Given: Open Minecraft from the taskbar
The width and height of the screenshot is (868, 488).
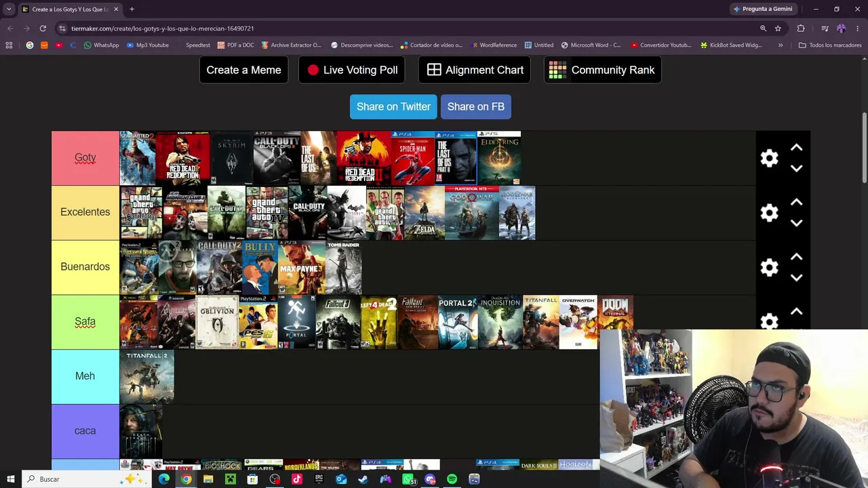Looking at the screenshot, I should coord(231,479).
